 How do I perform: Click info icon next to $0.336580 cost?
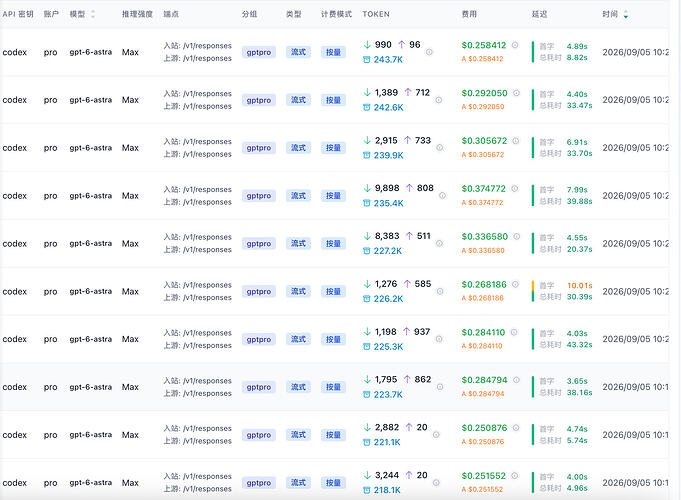click(x=517, y=236)
